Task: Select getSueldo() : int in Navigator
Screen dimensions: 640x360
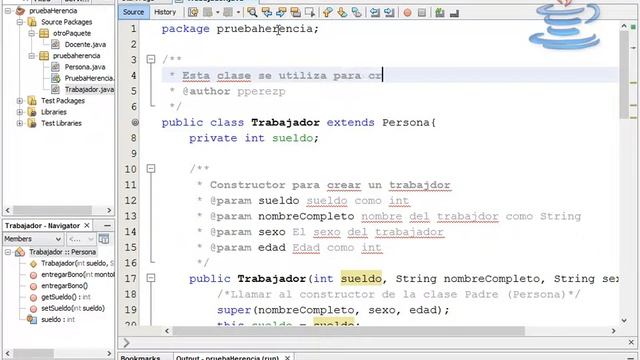Action: click(66, 297)
